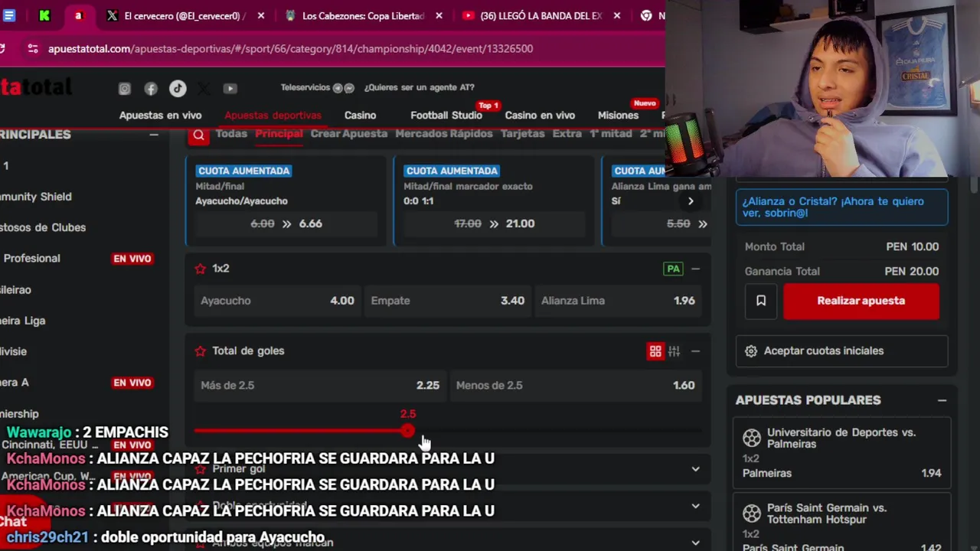980x551 pixels.
Task: Switch Total de goles to grid view
Action: [655, 351]
